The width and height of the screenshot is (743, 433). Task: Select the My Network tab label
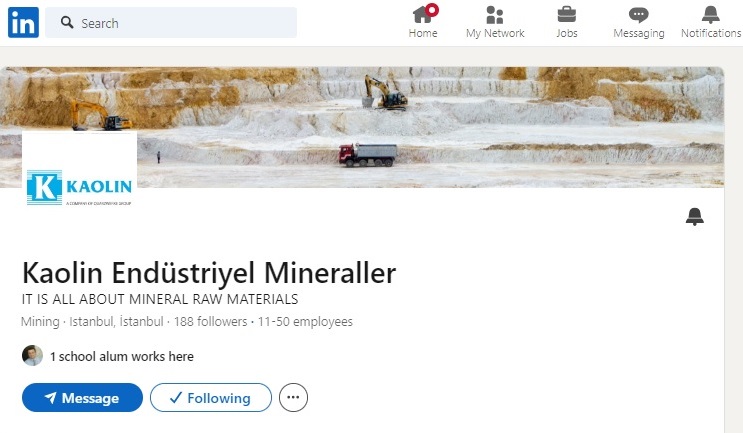495,33
